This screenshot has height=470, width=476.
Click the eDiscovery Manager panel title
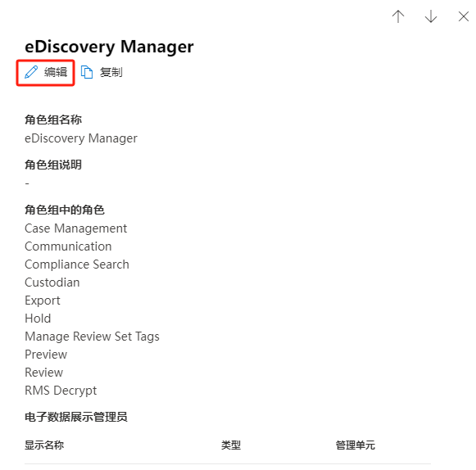(x=109, y=47)
